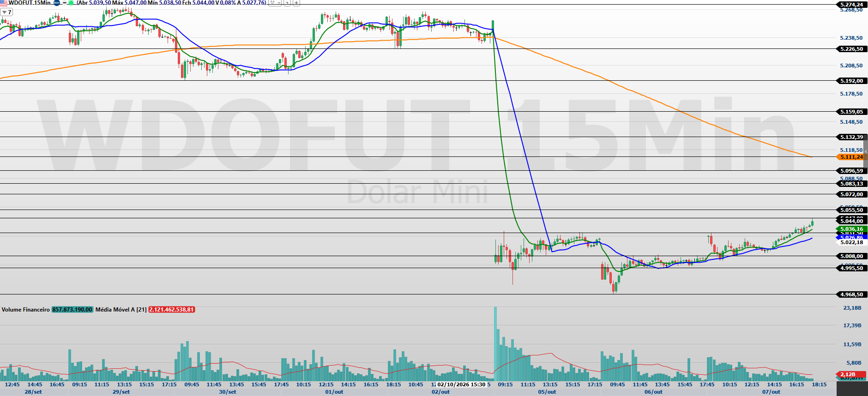Select the 5.083,13 price line label
This screenshot has height=396, width=868.
click(x=851, y=184)
